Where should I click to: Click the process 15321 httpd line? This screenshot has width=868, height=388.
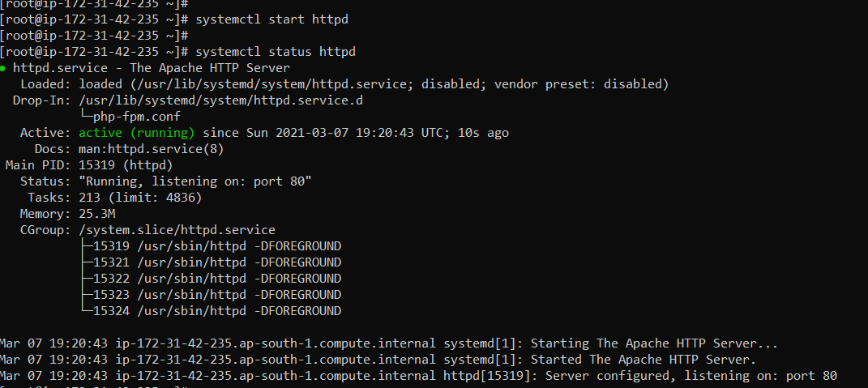coord(211,262)
